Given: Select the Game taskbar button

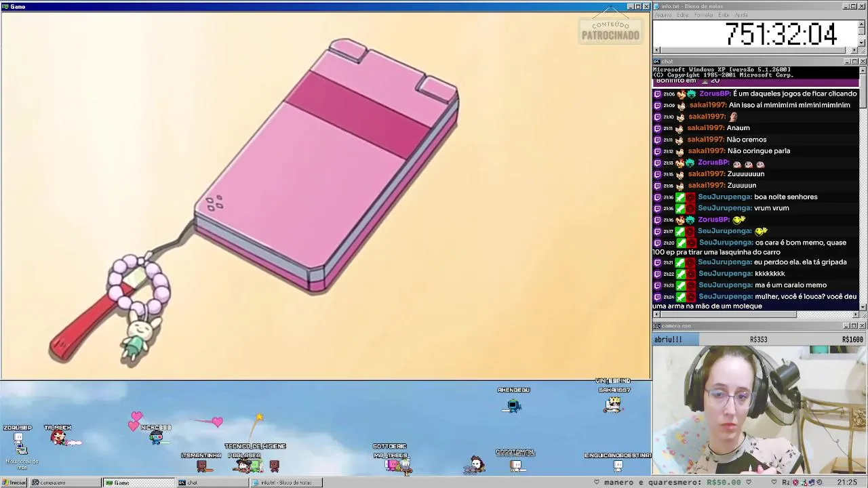Looking at the screenshot, I should point(138,483).
